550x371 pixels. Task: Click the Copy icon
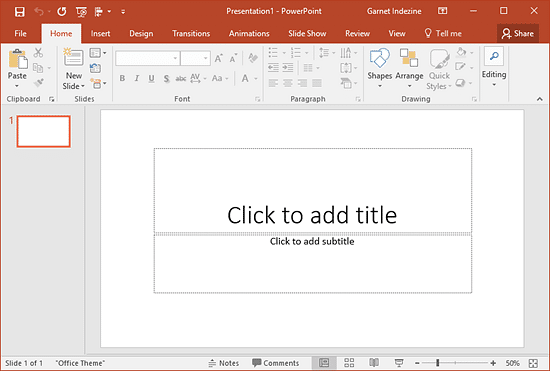(38, 68)
